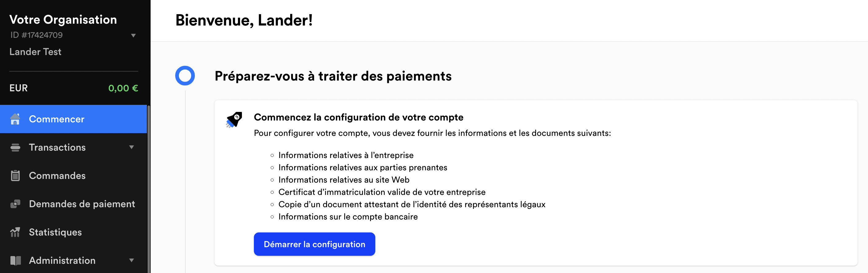Click the EUR balance amount 0,00 €
This screenshot has height=273, width=868.
click(123, 88)
